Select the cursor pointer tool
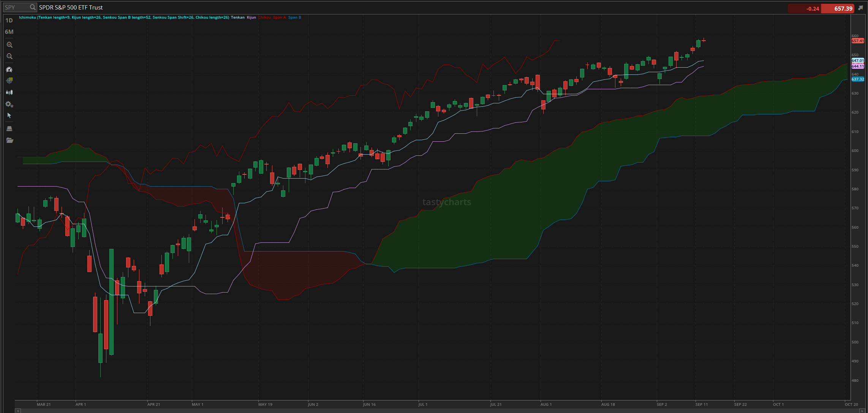The image size is (868, 413). tap(9, 116)
